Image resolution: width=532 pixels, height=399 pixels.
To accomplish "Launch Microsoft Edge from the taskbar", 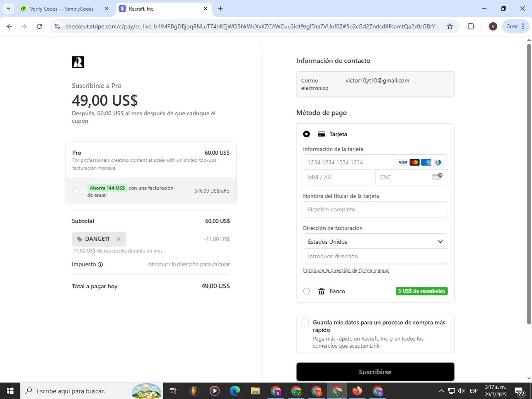I will click(x=235, y=391).
